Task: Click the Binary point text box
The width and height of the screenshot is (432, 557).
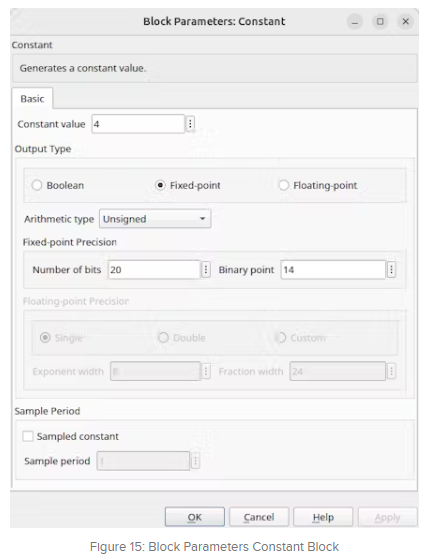Action: [333, 270]
